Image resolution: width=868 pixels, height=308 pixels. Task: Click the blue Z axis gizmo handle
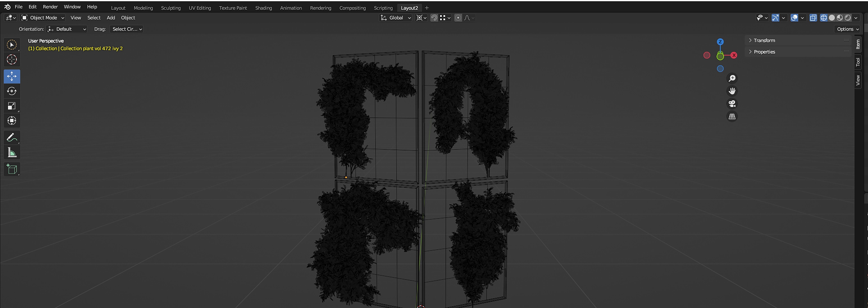coord(720,42)
